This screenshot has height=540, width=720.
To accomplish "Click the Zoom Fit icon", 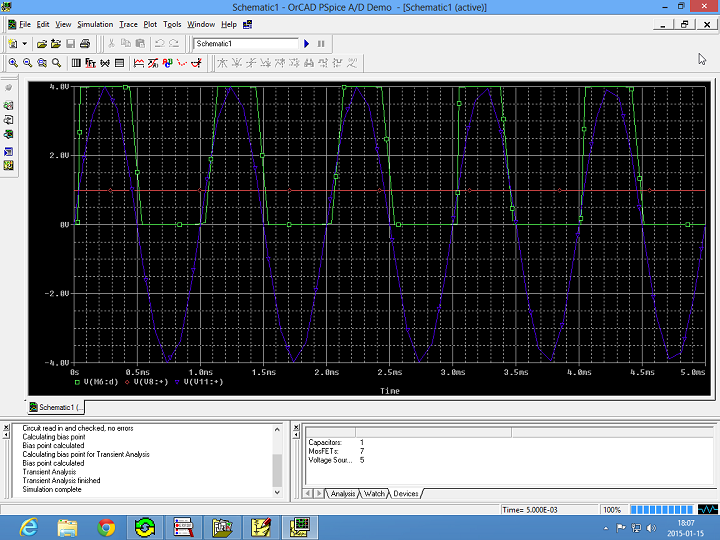I will (55, 63).
